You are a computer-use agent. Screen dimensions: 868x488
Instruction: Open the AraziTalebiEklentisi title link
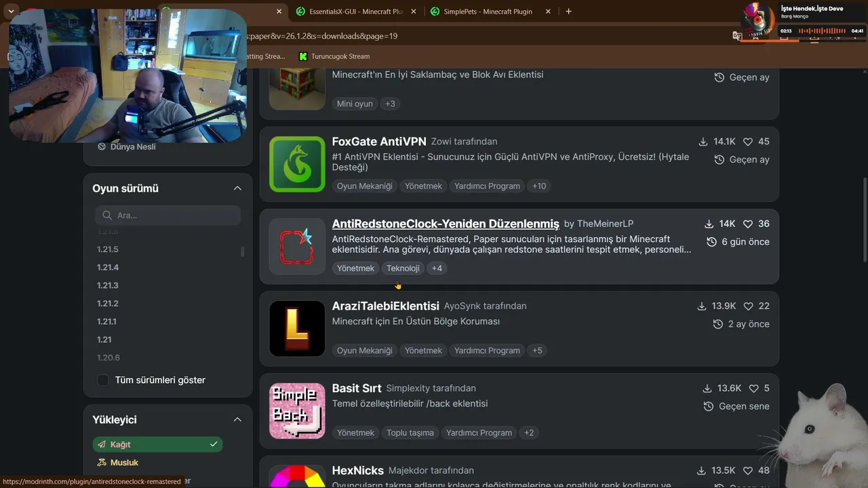click(386, 306)
